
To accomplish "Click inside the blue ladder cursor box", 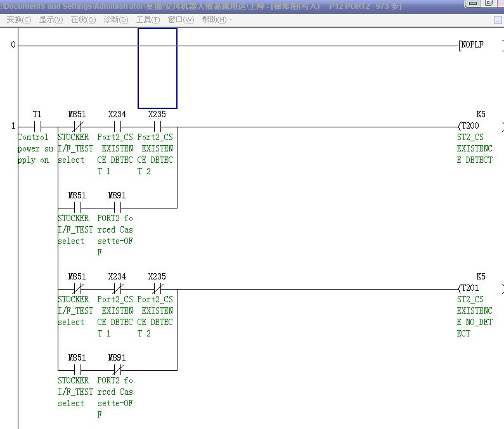I will pos(157,68).
